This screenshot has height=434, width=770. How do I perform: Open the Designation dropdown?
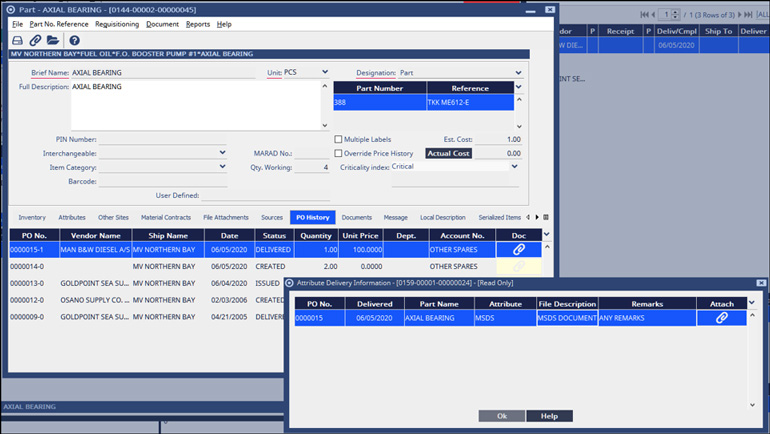(x=518, y=73)
